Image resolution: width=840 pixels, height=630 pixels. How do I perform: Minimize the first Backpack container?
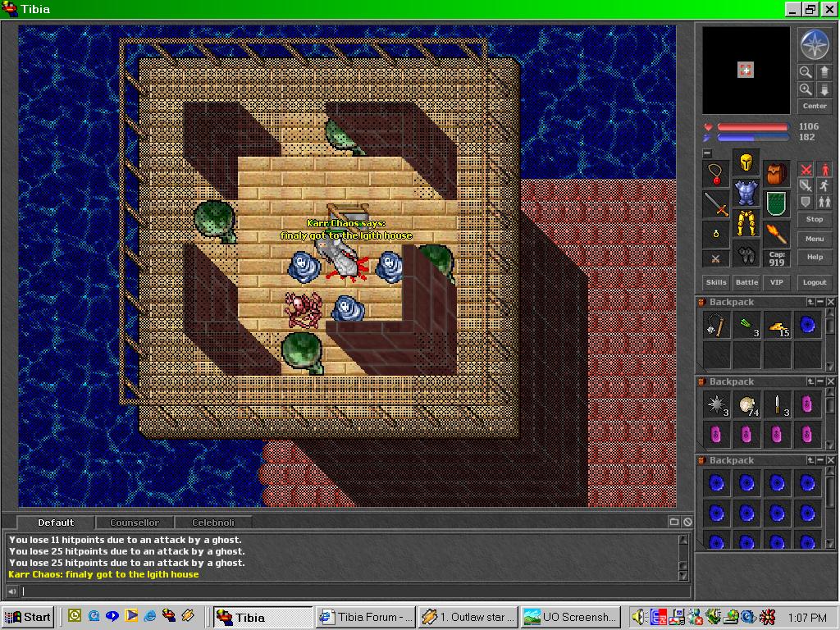[x=820, y=303]
